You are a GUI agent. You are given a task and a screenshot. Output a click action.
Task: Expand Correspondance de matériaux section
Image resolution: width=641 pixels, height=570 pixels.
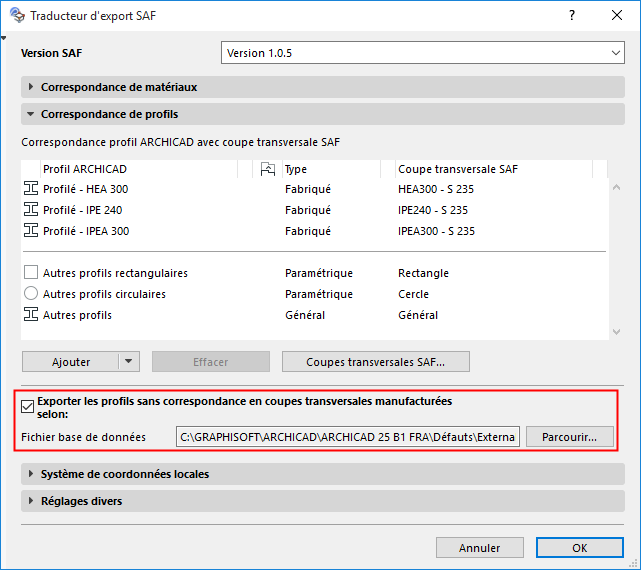(323, 87)
